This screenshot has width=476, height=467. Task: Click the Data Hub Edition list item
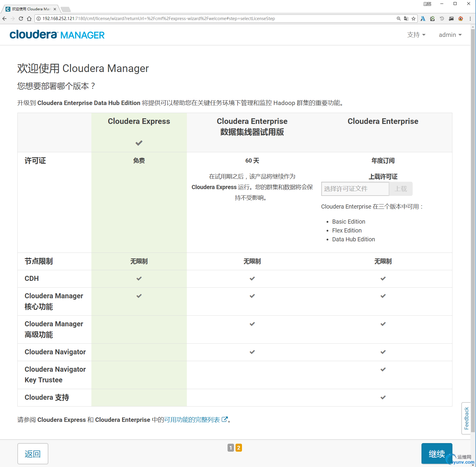coord(354,239)
